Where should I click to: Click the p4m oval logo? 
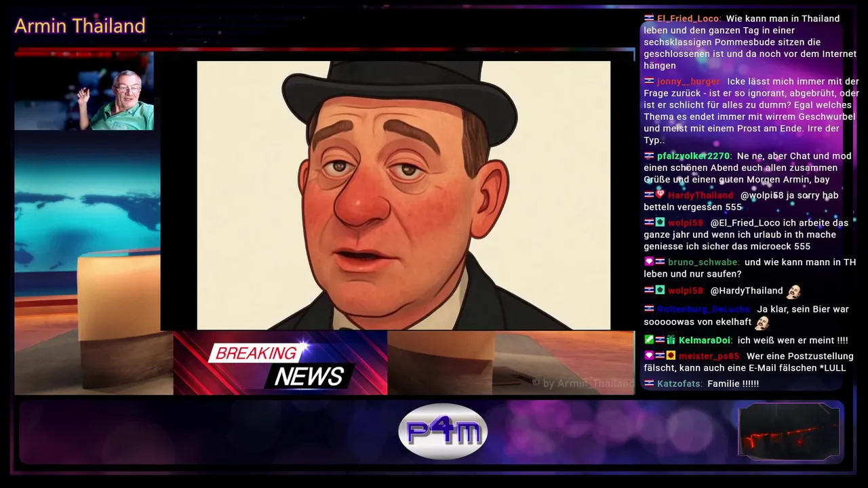pos(443,432)
